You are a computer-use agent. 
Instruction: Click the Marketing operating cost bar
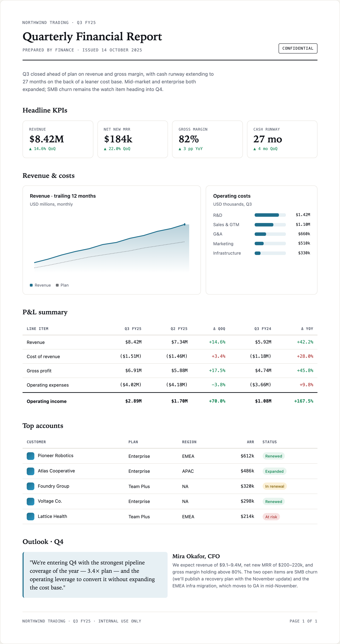[270, 243]
